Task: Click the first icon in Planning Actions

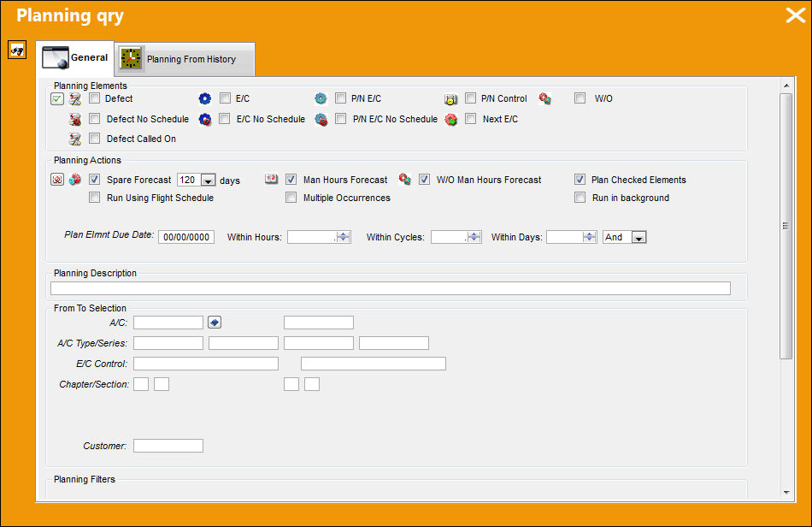Action: [x=57, y=180]
